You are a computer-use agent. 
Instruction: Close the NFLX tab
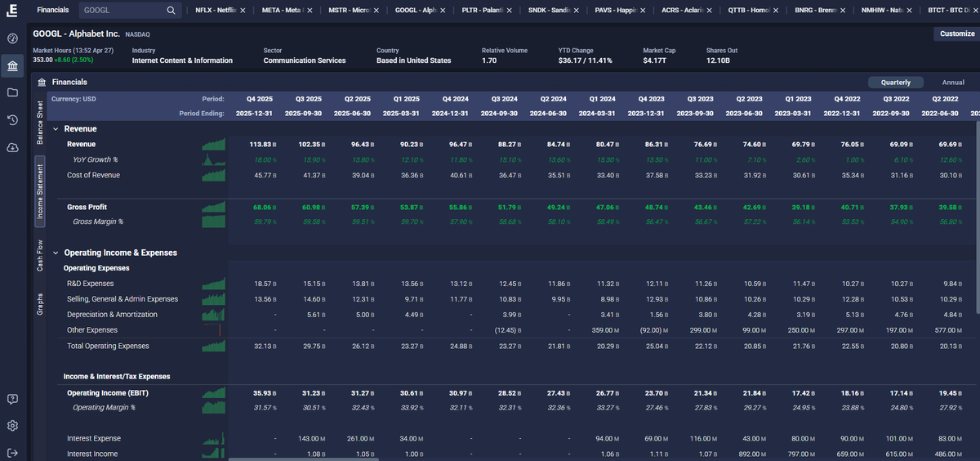(243, 11)
